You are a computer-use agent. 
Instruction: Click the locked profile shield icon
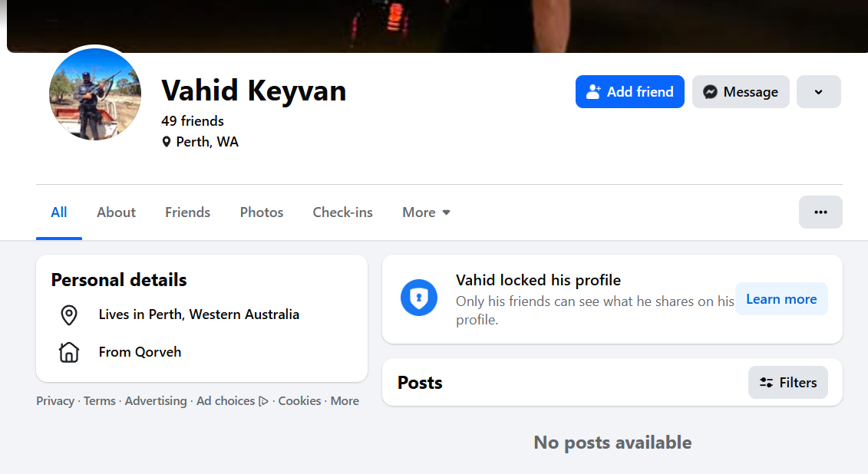[x=419, y=298]
